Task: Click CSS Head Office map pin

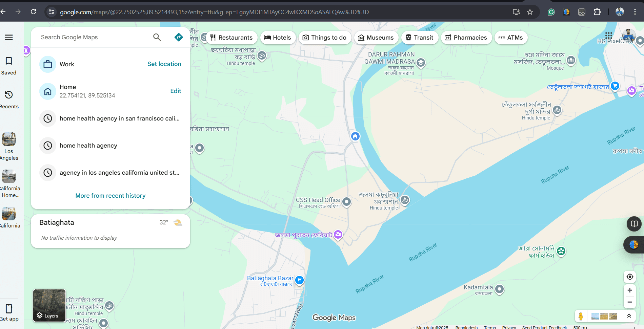Action: (346, 202)
